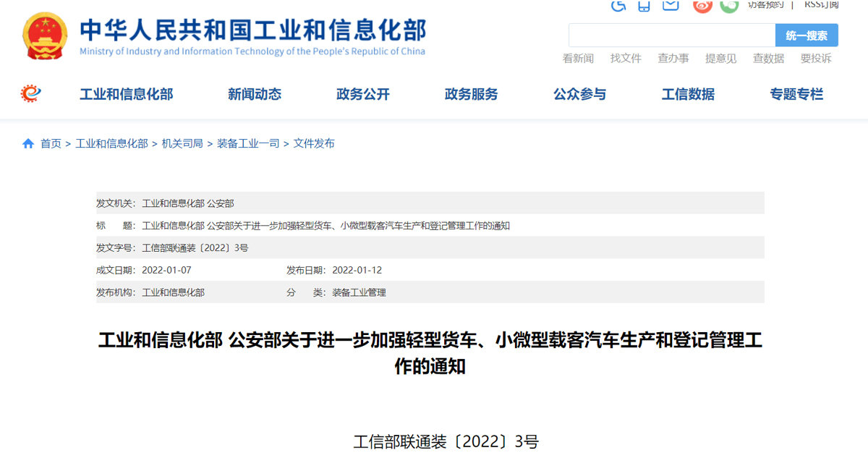Focus the search input field
The width and height of the screenshot is (868, 466).
[672, 35]
